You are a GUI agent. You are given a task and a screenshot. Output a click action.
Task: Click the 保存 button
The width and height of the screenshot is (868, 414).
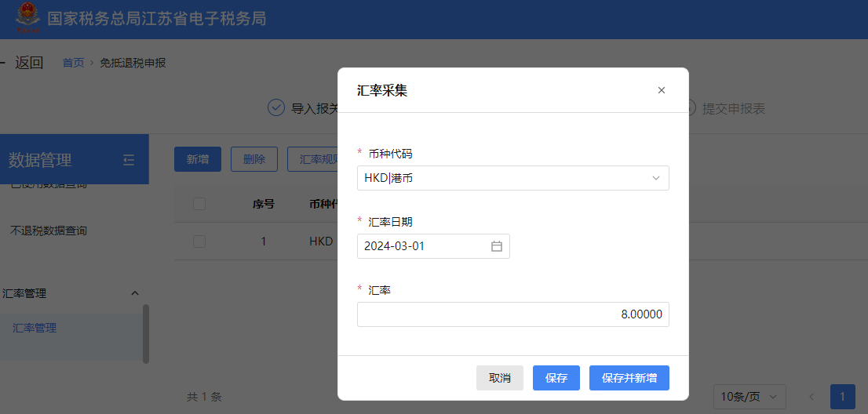point(556,378)
